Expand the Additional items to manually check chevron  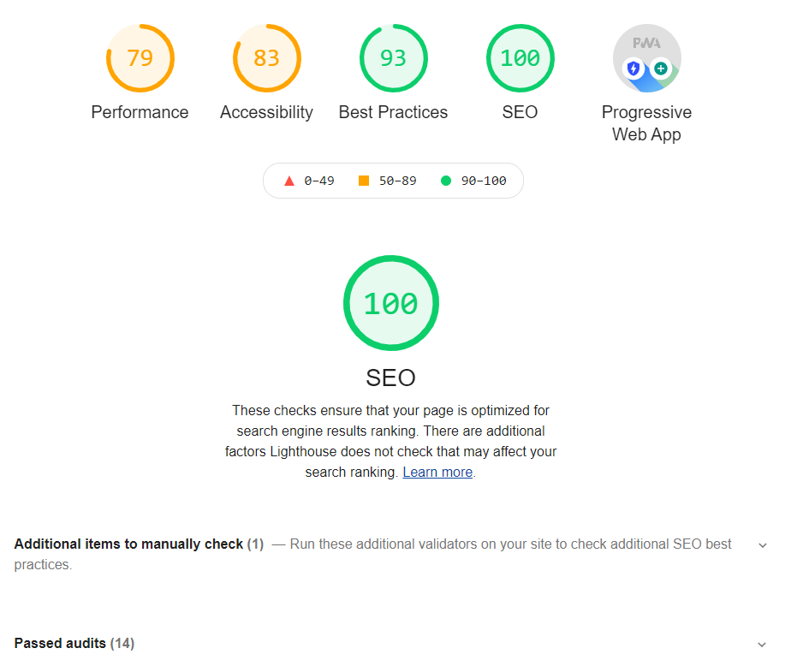click(763, 545)
